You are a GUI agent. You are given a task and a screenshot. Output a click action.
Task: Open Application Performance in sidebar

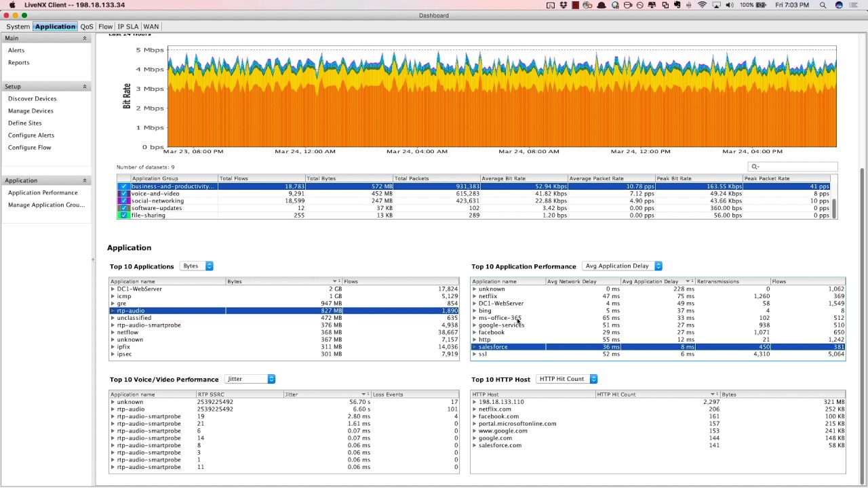coord(43,193)
